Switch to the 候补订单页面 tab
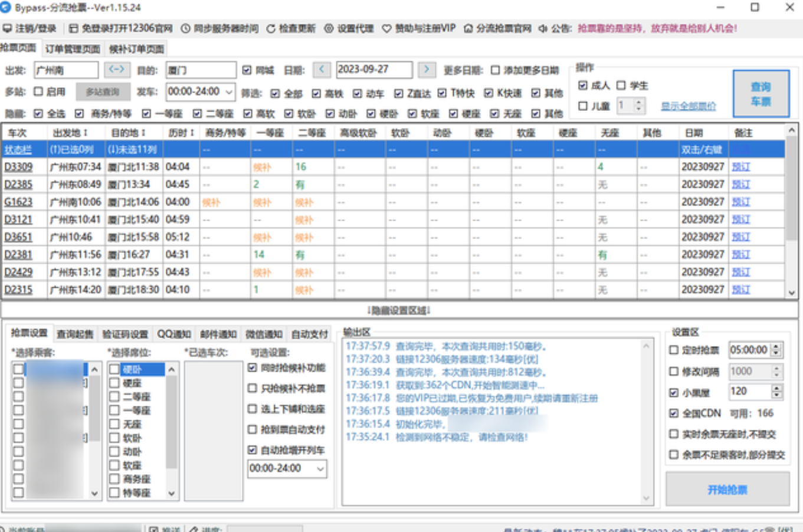 136,49
